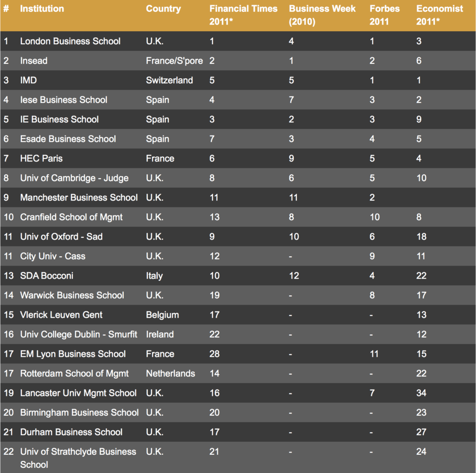Screen dimensions: 476x473
Task: Click Spain in Iese Business School row
Action: [x=158, y=100]
